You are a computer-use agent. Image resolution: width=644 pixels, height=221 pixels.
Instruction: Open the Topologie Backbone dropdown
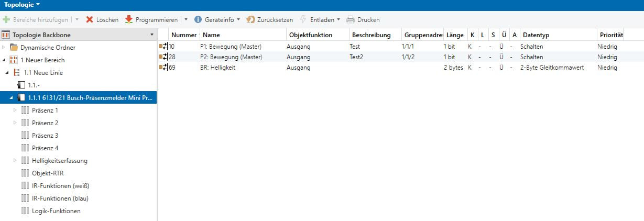(x=152, y=35)
